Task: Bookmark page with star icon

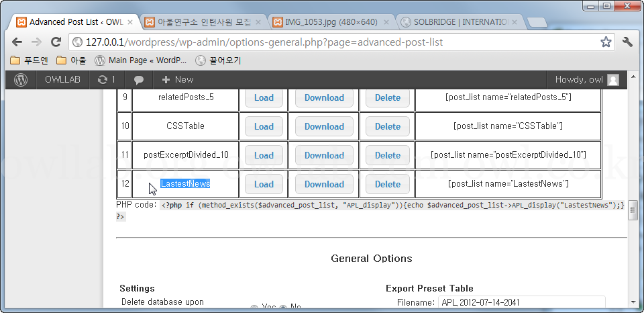Action: coord(606,42)
